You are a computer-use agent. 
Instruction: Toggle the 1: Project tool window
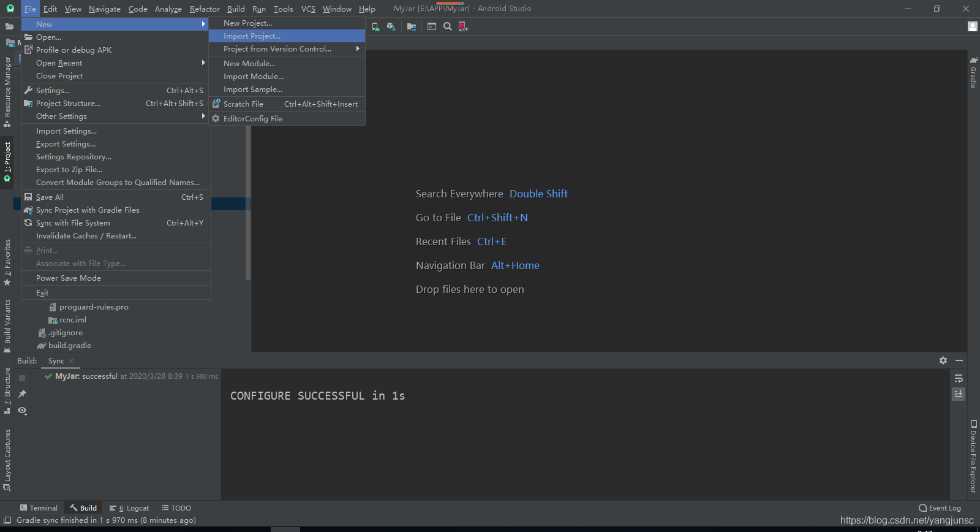[x=7, y=162]
